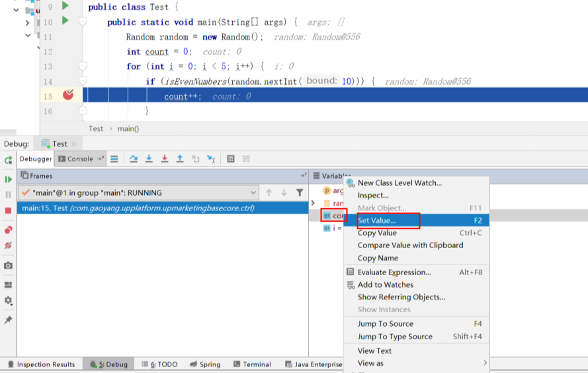588x373 pixels.
Task: Choose Set Value... from context menu
Action: 416,220
